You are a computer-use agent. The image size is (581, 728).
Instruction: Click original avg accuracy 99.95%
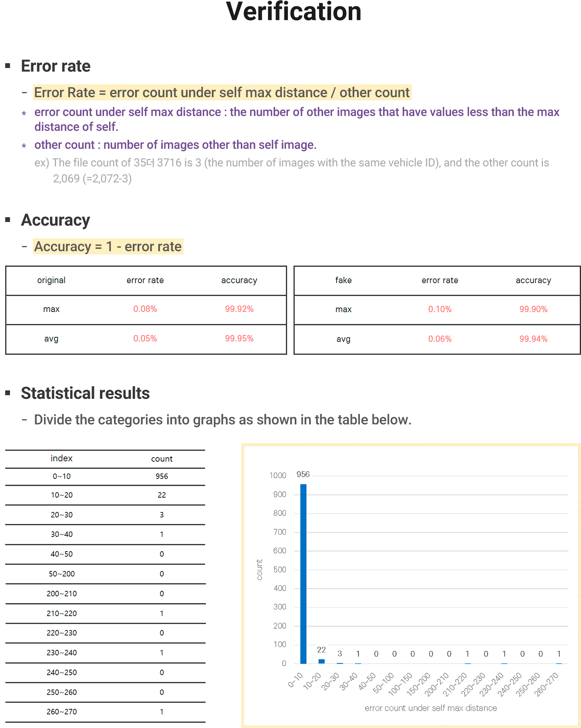tap(239, 339)
